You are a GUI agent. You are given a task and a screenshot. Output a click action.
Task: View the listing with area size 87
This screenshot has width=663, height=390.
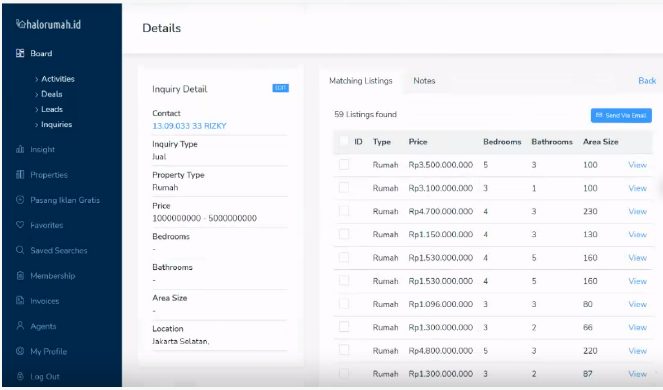(638, 374)
